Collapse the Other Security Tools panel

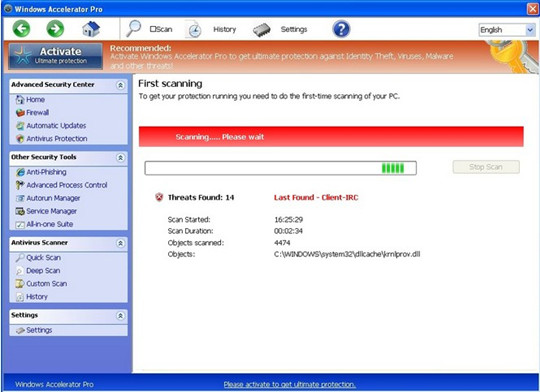(x=120, y=158)
